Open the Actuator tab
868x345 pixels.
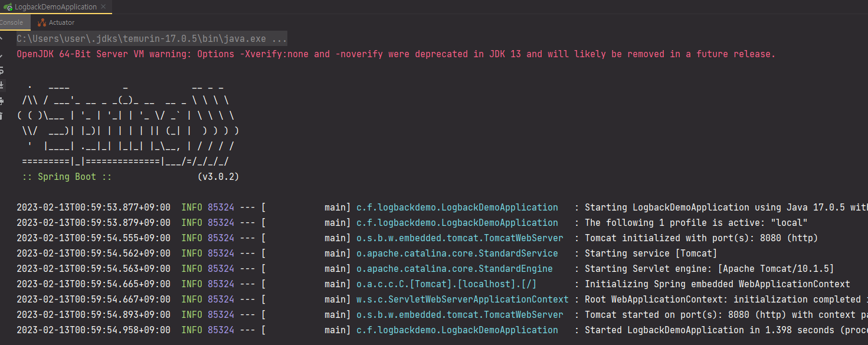(57, 22)
